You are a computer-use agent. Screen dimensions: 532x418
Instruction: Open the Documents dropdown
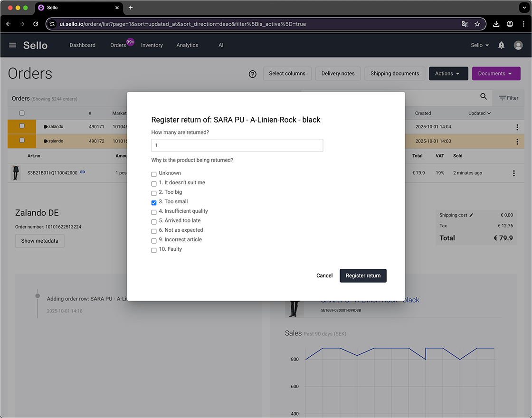(496, 74)
